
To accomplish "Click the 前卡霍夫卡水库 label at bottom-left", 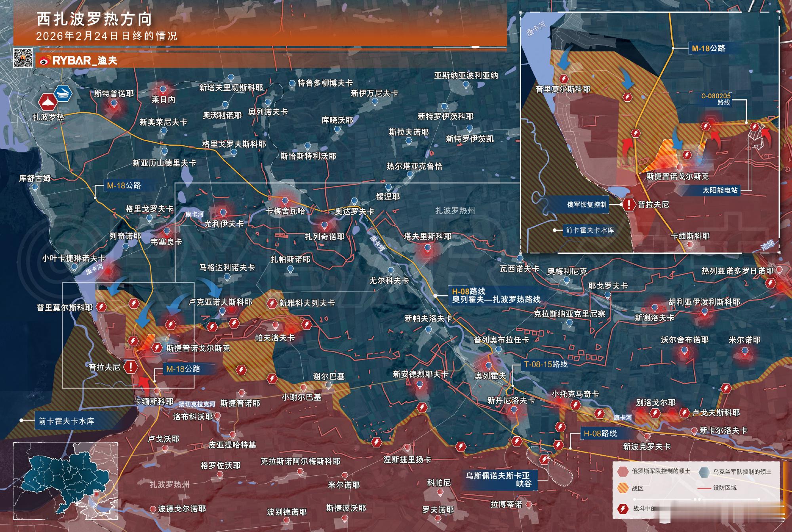I will pos(66,421).
